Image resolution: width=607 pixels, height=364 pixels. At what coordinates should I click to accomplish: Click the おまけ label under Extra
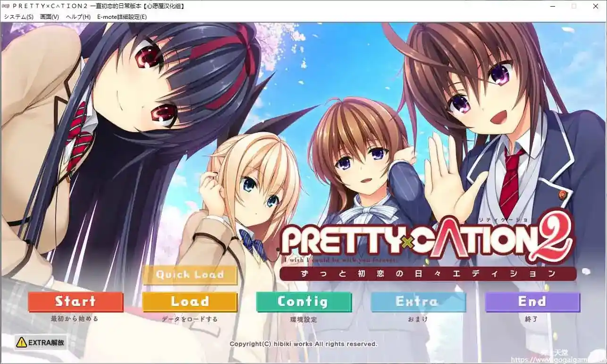pyautogui.click(x=418, y=319)
